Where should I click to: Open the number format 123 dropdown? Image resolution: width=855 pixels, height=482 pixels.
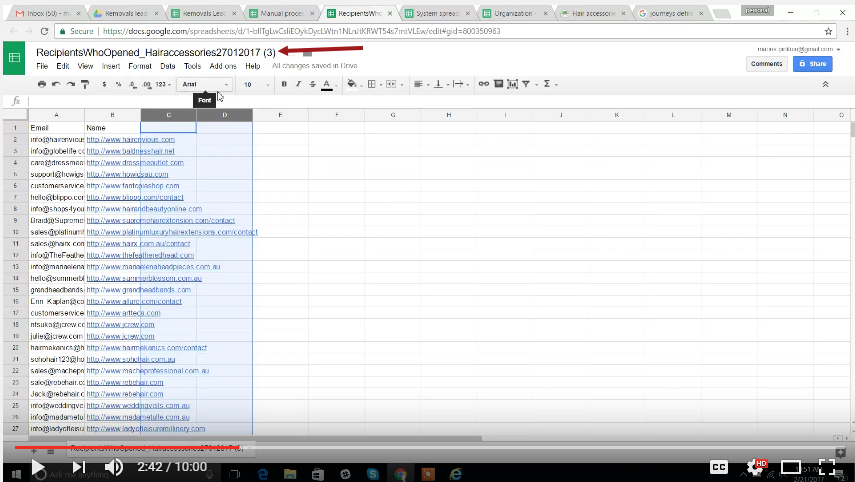(x=162, y=84)
